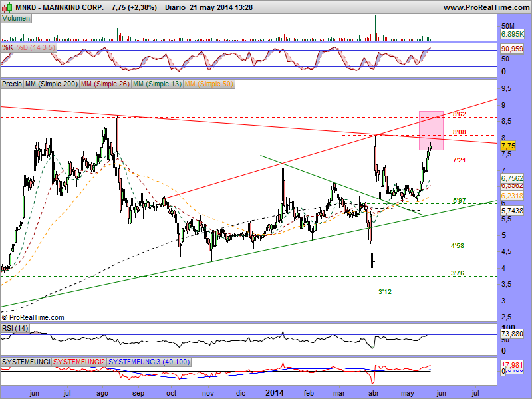532x399 pixels.
Task: Select the Diario timeframe label
Action: [175, 7]
